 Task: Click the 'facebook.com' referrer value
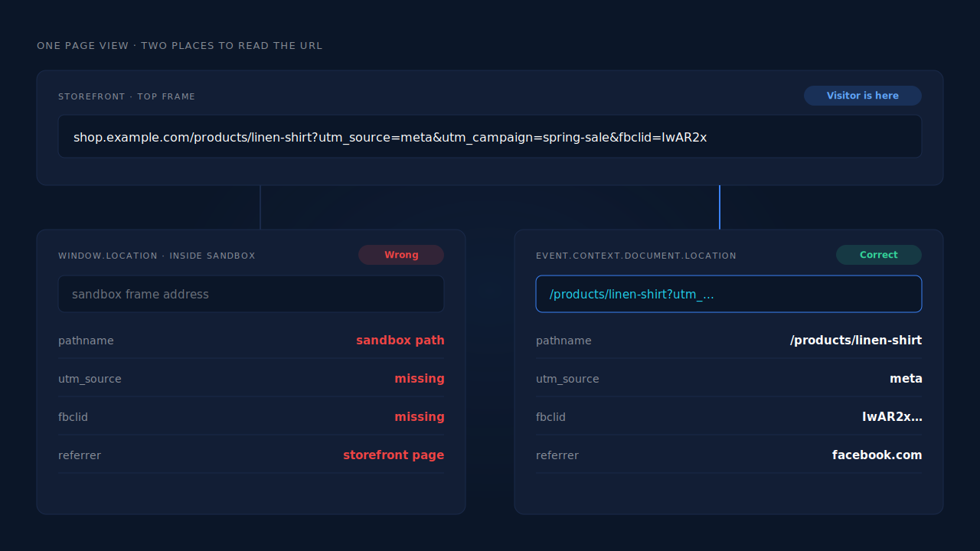tap(877, 455)
